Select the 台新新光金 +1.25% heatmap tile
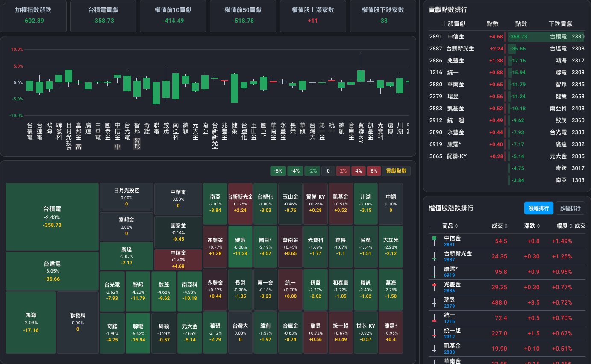Screen dimensions: 591x364 (240, 204)
